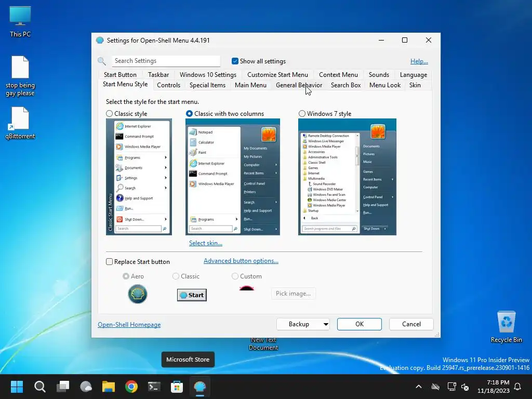Switch to the Taskbar tab
Viewport: 532px width, 399px height.
coord(158,75)
